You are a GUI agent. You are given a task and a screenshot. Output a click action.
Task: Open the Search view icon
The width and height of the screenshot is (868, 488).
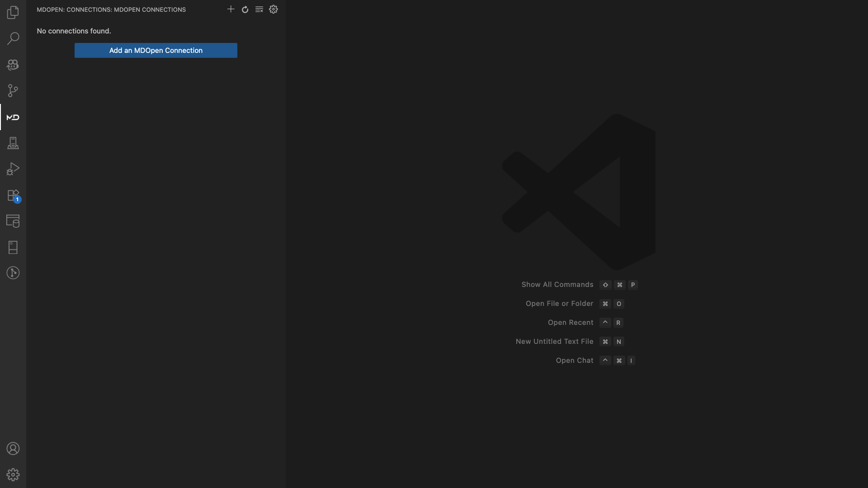click(x=13, y=38)
